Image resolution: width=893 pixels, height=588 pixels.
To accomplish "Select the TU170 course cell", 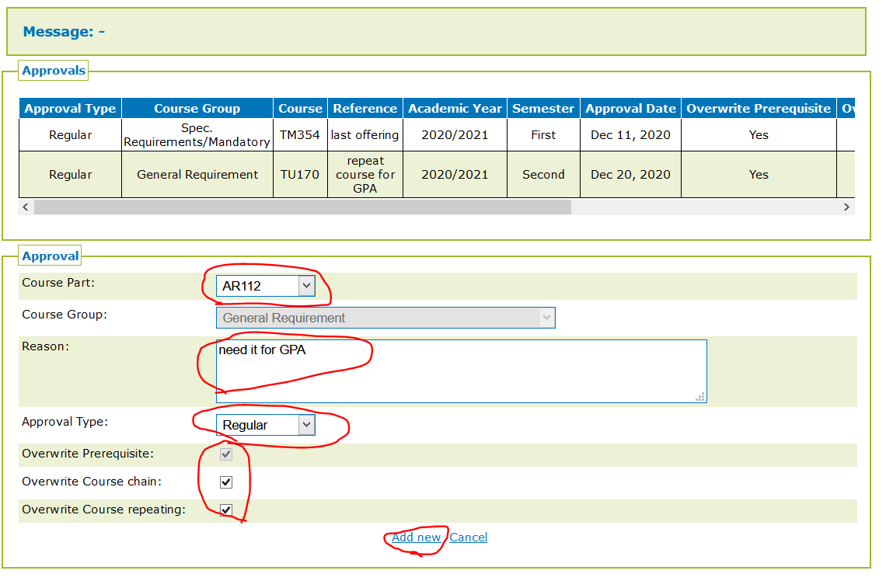I will 300,175.
